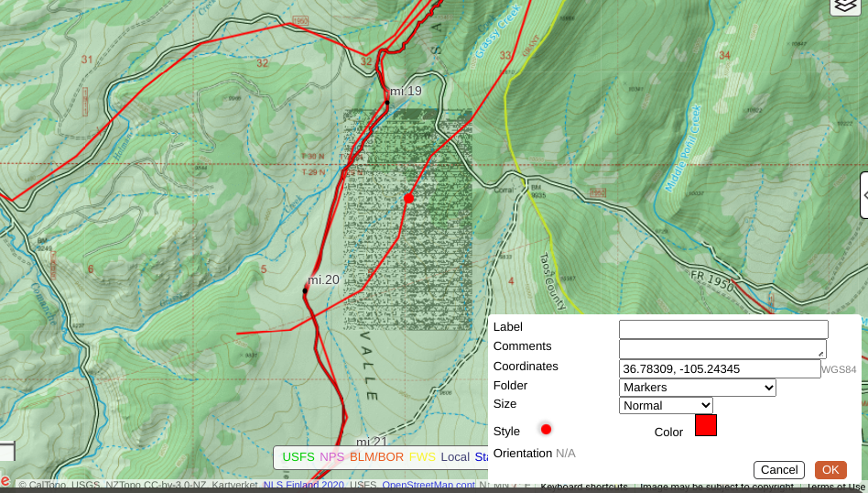The height and width of the screenshot is (493, 868).
Task: Open the Size dropdown set to Normal
Action: tap(666, 405)
